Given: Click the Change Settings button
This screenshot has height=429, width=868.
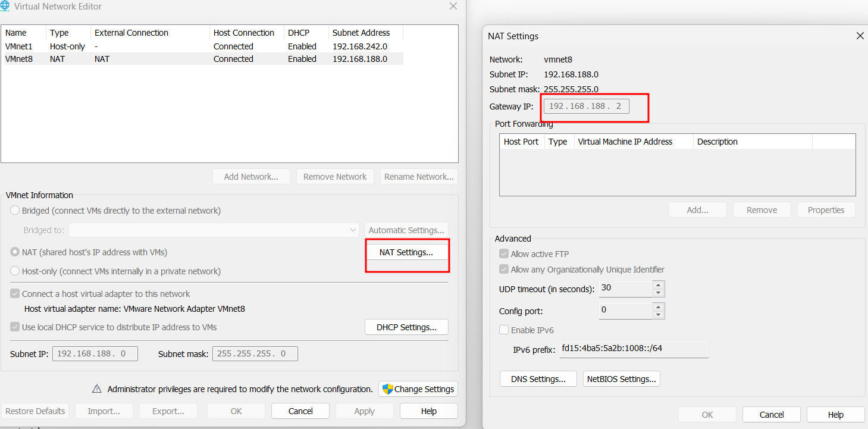Looking at the screenshot, I should tap(418, 389).
